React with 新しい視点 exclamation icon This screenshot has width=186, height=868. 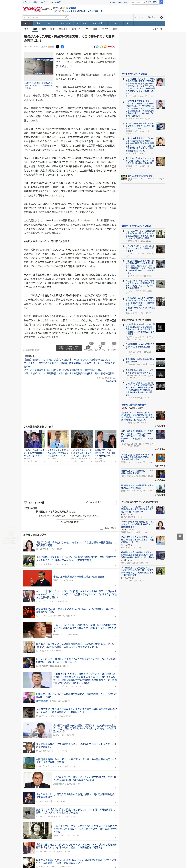[x=112, y=347]
